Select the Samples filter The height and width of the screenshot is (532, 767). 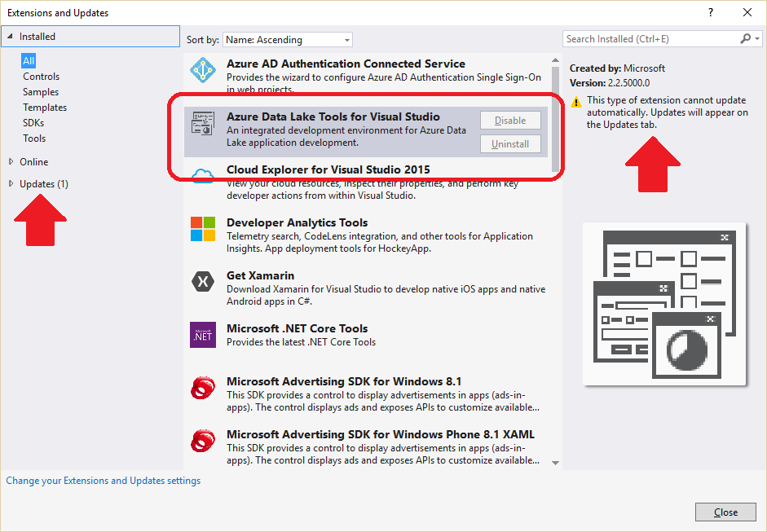coord(41,92)
